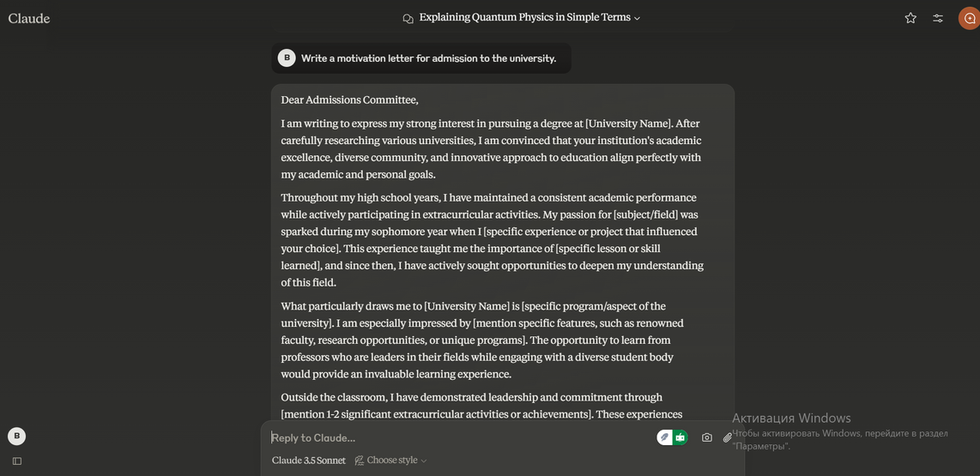Image resolution: width=980 pixels, height=476 pixels.
Task: Open the Choose style dropdown
Action: pyautogui.click(x=391, y=461)
